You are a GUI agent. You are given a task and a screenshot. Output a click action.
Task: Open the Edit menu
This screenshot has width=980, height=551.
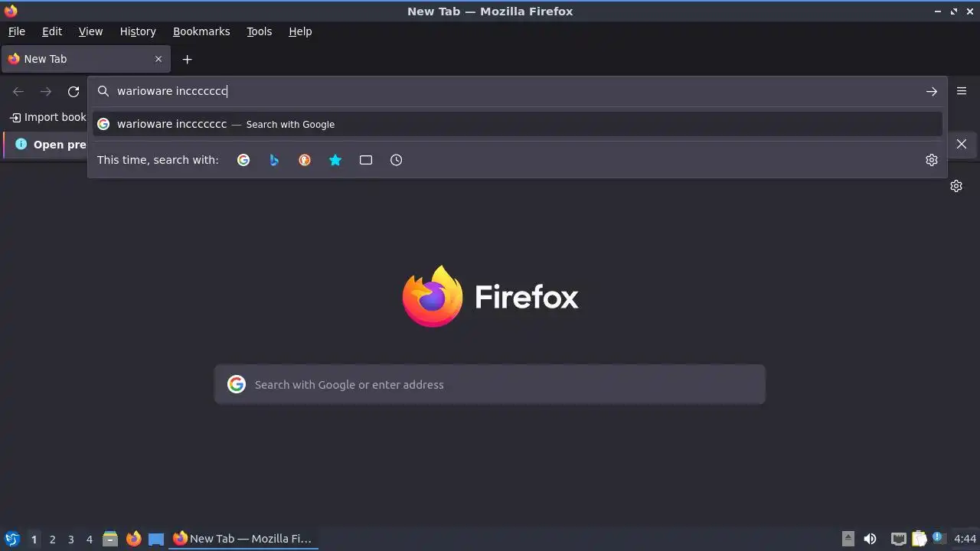[52, 31]
